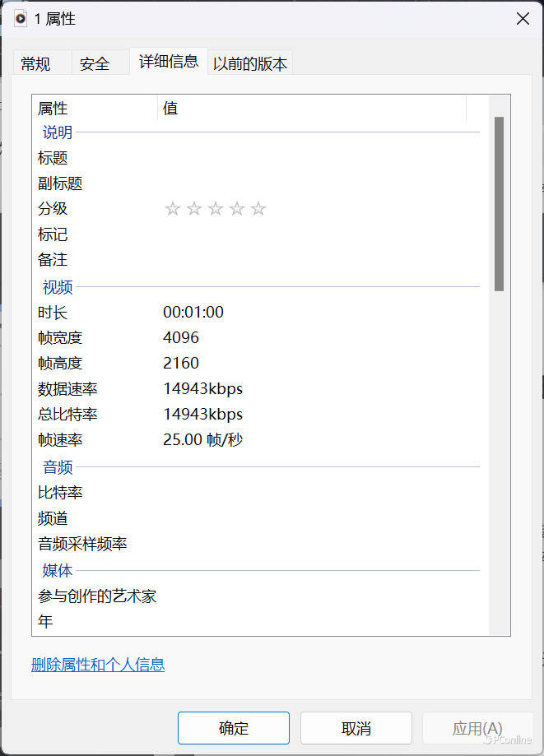Viewport: 544px width, 756px height.
Task: Set rating to one star
Action: point(173,209)
